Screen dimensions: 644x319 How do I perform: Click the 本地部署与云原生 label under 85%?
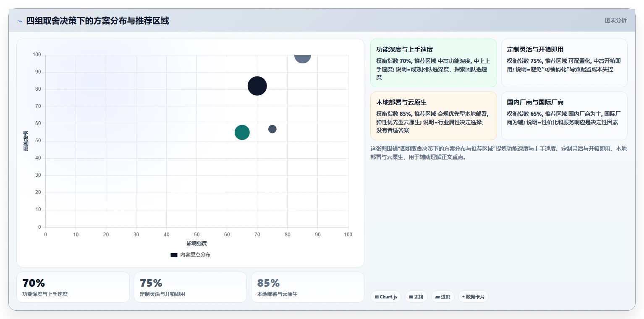277,294
